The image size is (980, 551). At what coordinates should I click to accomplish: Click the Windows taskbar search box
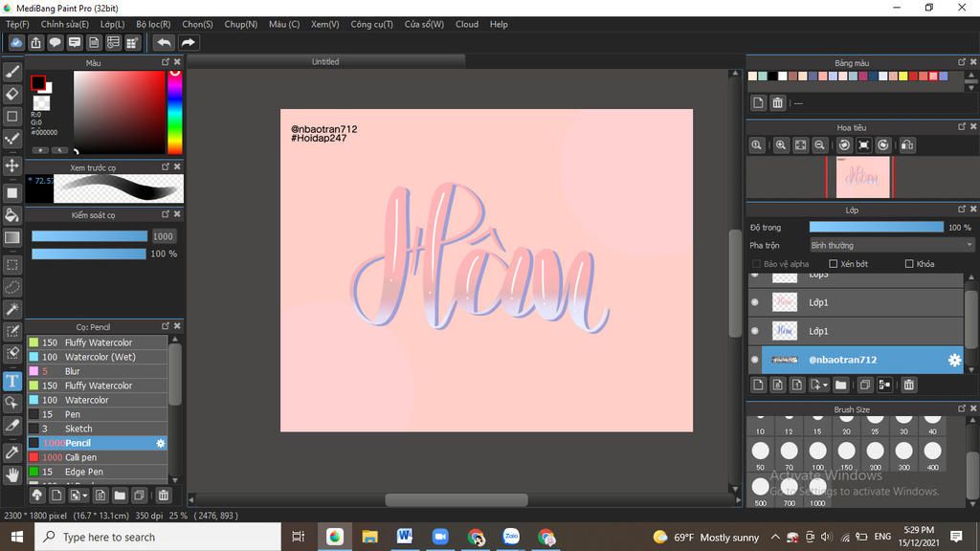click(x=158, y=537)
